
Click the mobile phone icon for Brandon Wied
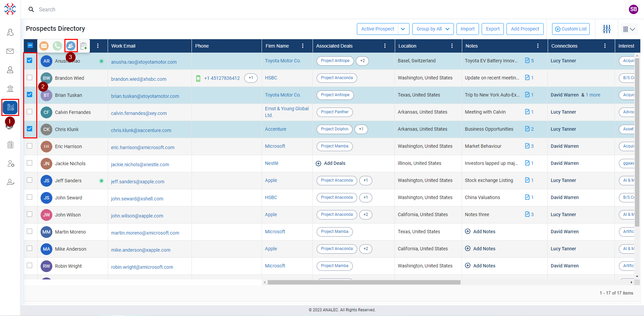click(x=198, y=78)
